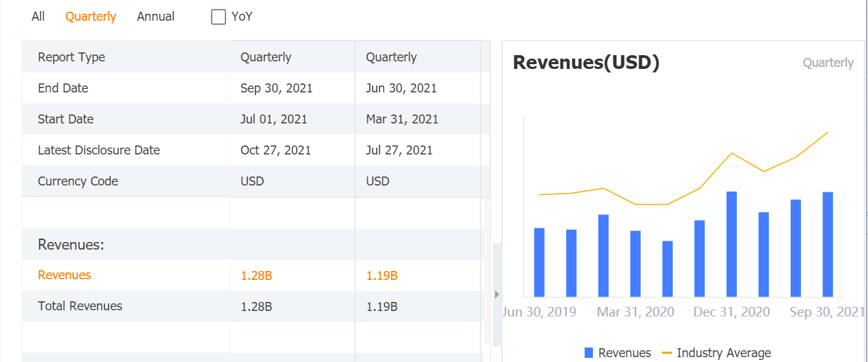The height and width of the screenshot is (362, 868).
Task: Select the Quarterly tab above the table
Action: (x=91, y=17)
